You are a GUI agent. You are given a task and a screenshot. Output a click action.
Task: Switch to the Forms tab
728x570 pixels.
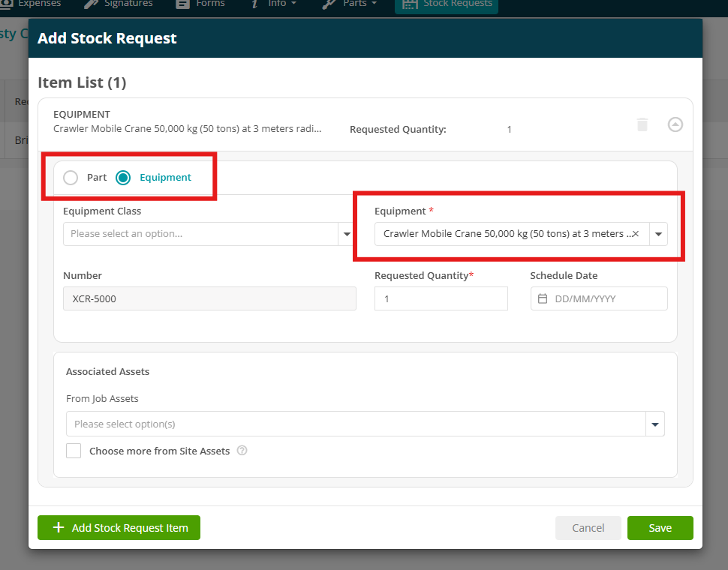(x=200, y=4)
